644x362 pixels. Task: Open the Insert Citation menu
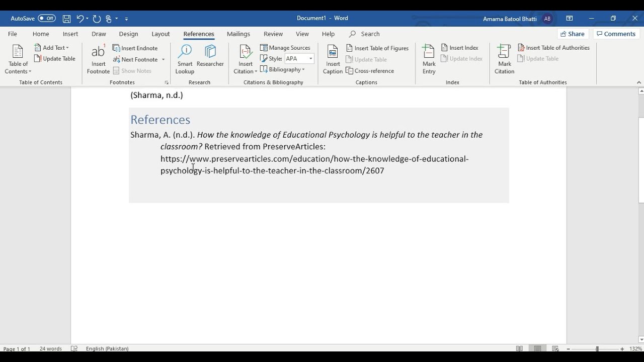point(246,59)
